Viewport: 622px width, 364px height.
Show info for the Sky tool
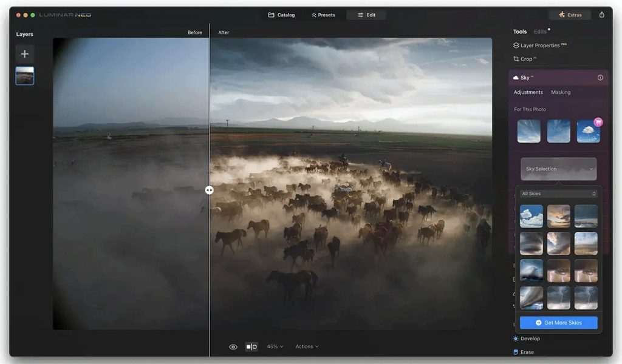pyautogui.click(x=600, y=78)
